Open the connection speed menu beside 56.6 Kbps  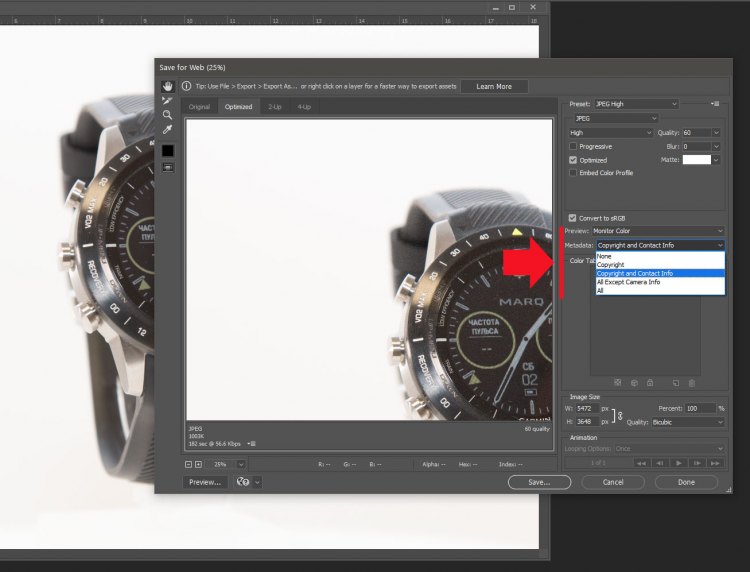click(x=252, y=444)
